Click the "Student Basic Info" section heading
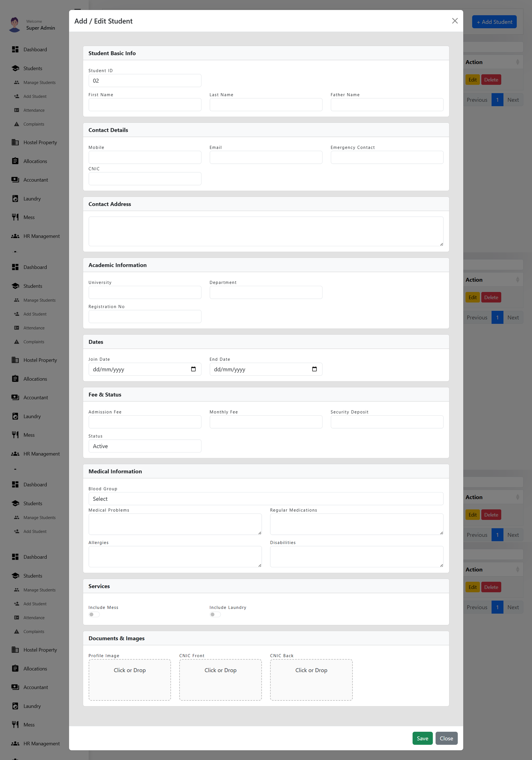The image size is (532, 760). click(x=112, y=53)
